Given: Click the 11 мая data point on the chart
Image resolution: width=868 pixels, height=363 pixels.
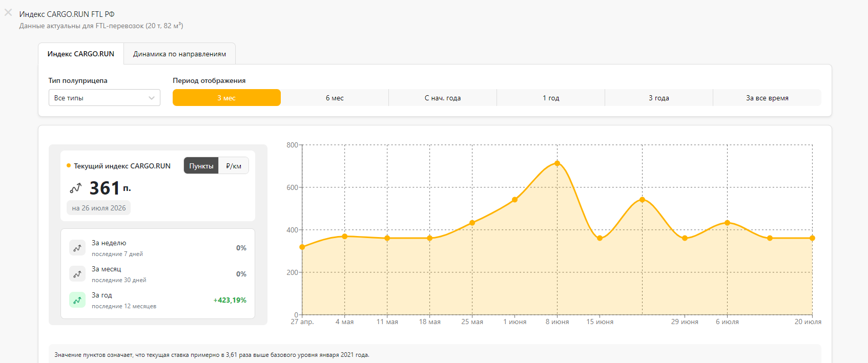Looking at the screenshot, I should coord(387,238).
